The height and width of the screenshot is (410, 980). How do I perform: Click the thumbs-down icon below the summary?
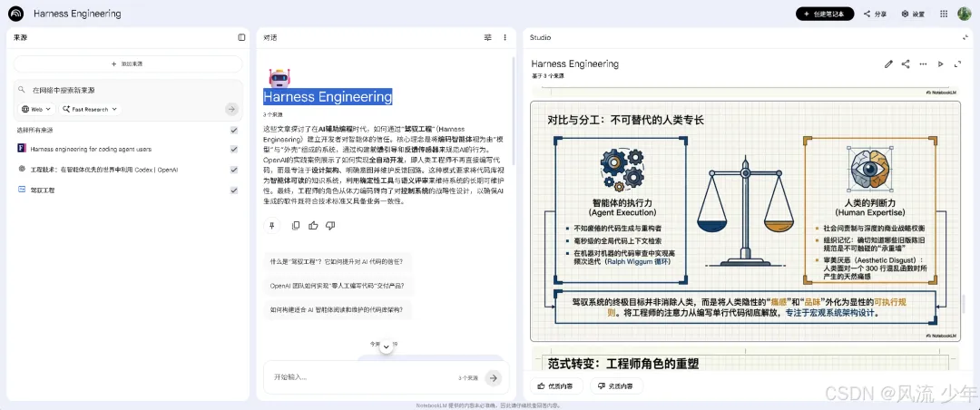tap(330, 226)
